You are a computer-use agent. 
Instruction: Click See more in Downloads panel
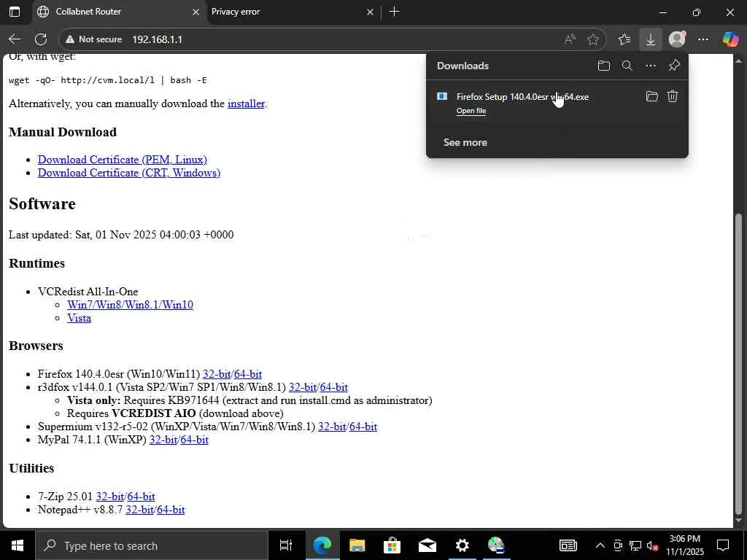(465, 142)
